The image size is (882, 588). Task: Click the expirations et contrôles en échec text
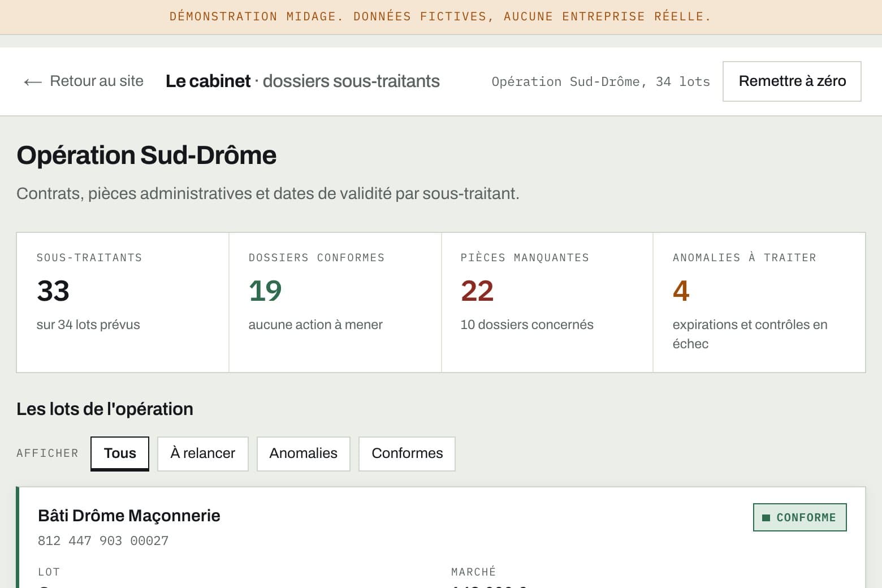750,334
